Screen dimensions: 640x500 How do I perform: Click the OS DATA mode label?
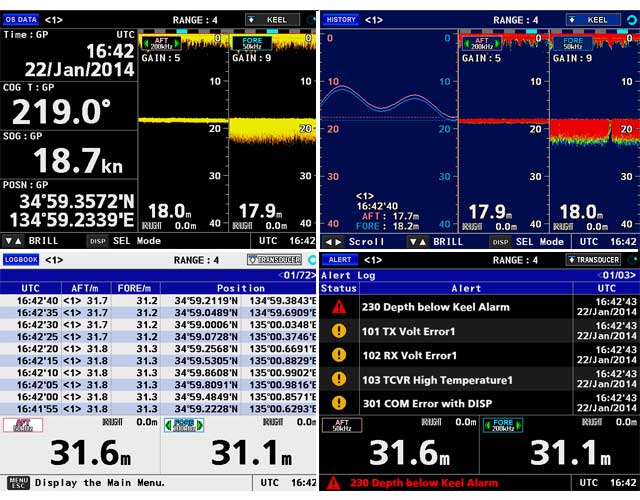21,19
